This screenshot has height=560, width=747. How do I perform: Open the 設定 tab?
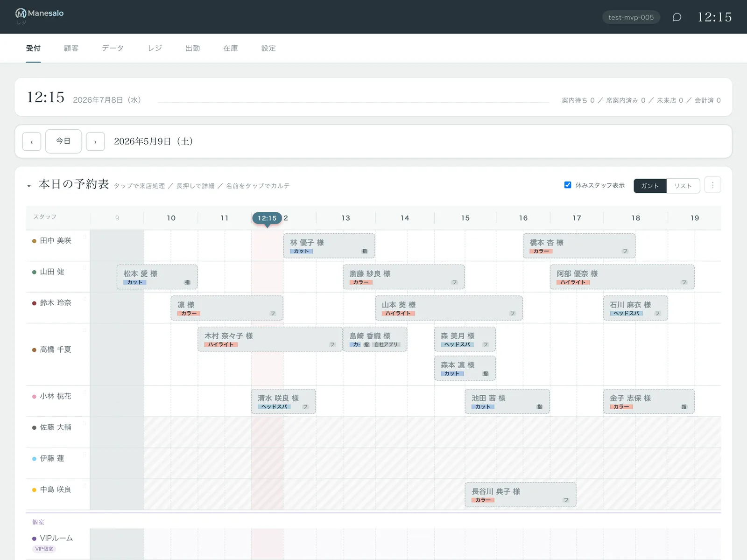(x=268, y=48)
